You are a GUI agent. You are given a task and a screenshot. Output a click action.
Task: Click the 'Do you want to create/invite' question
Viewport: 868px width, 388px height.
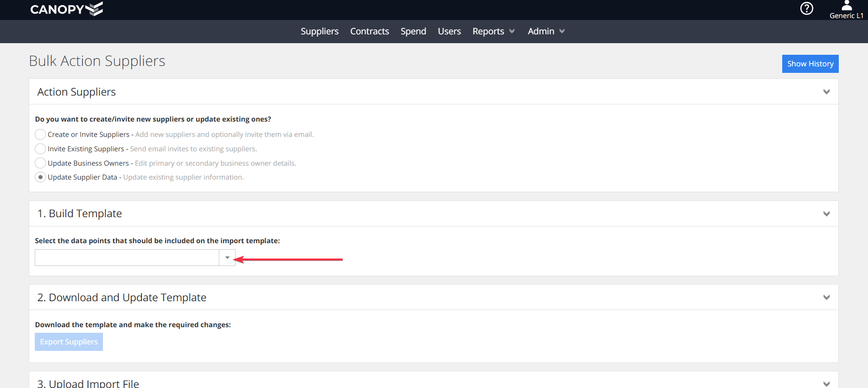click(x=153, y=119)
